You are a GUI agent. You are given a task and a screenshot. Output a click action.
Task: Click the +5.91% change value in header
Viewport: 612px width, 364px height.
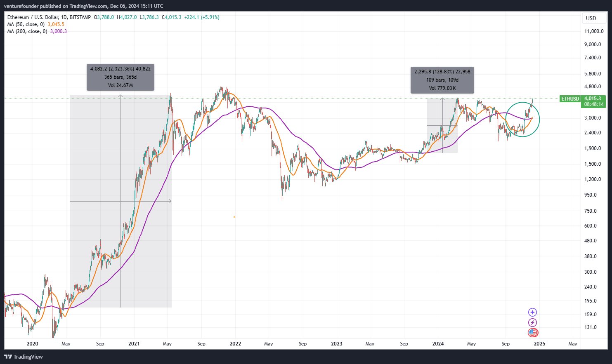point(210,17)
